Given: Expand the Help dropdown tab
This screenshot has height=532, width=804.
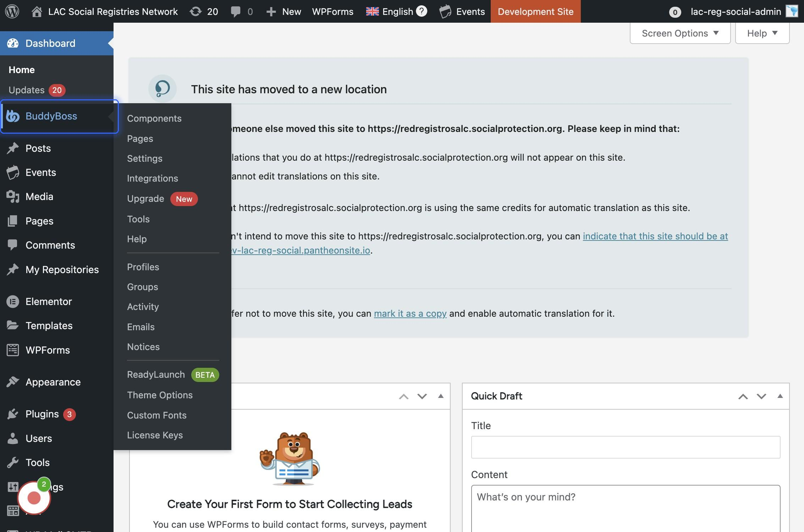Looking at the screenshot, I should (x=762, y=33).
